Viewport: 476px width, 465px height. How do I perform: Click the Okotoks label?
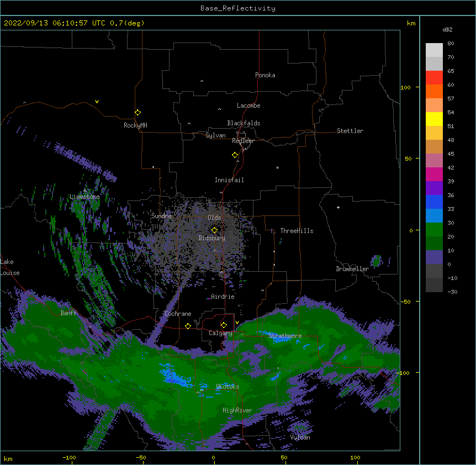(x=228, y=387)
